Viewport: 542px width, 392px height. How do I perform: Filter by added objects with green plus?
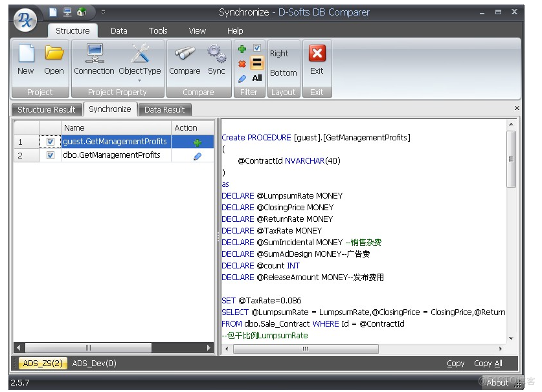tap(242, 49)
